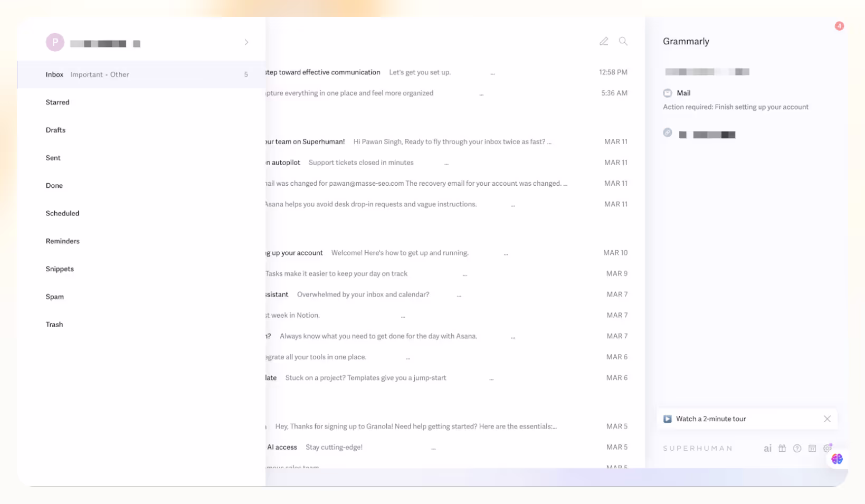
Task: Open the ai icon in Superhuman footer
Action: [767, 448]
